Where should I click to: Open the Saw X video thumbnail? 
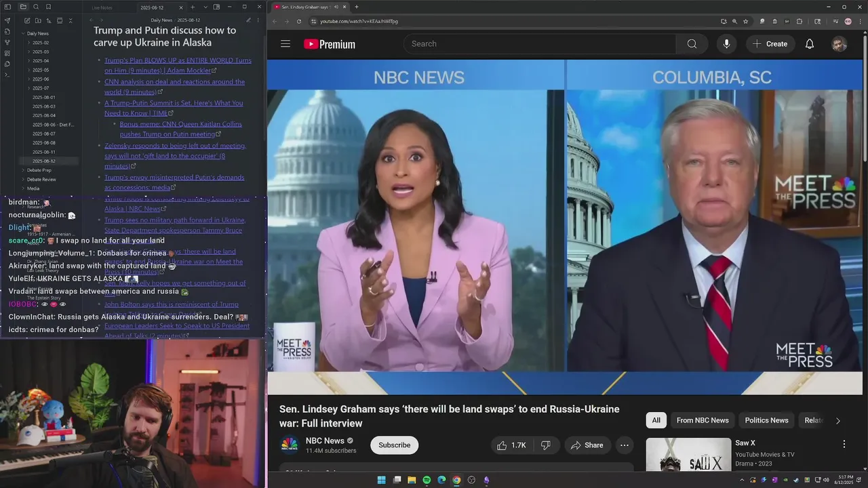click(688, 455)
